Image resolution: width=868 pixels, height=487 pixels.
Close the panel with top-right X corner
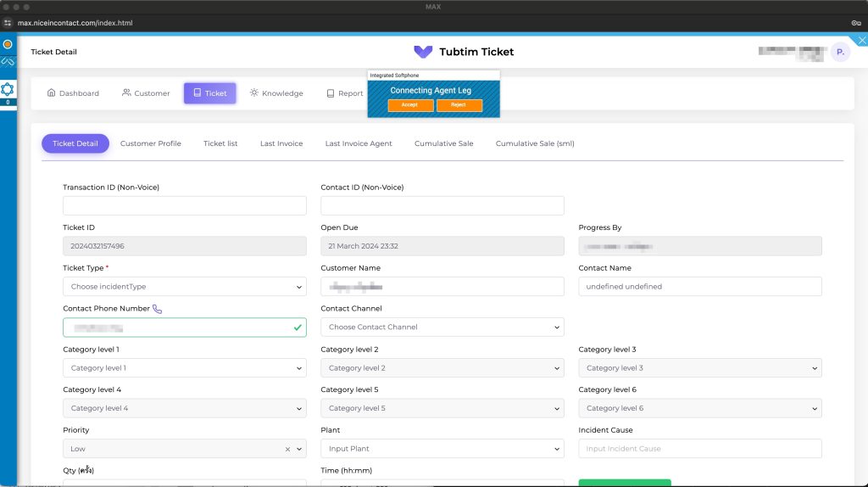(x=861, y=40)
